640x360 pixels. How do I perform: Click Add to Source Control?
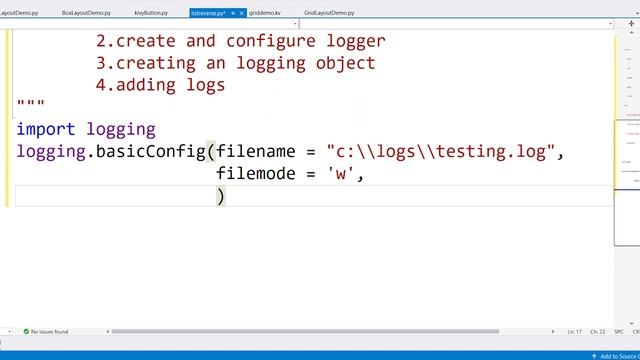(616, 356)
